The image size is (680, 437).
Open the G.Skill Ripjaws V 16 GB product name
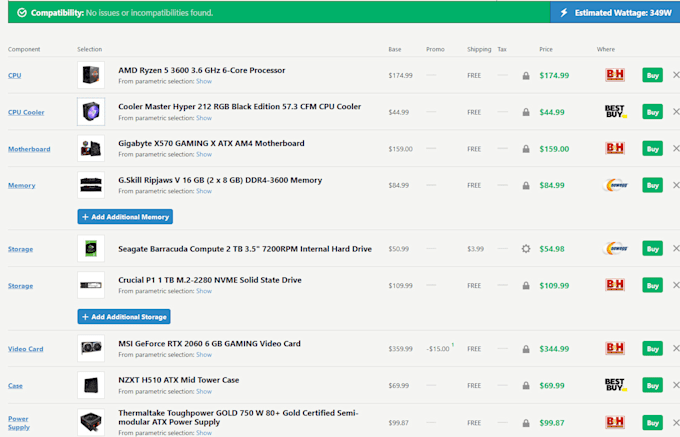click(220, 180)
